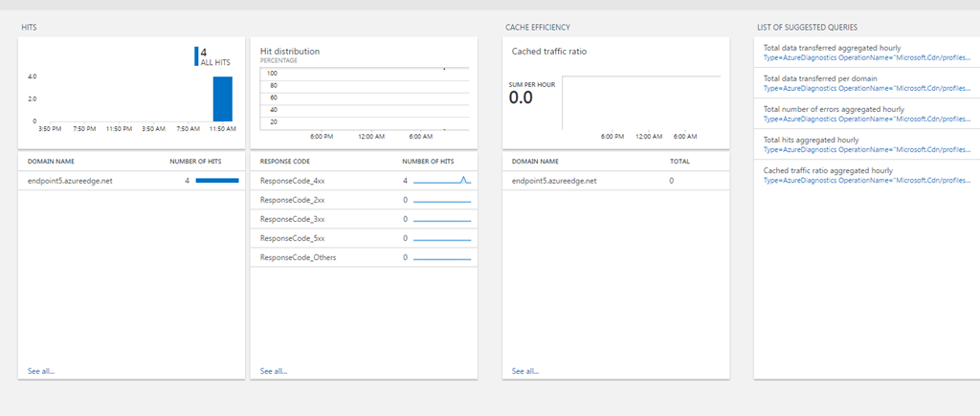
Task: Select endpoint5.azureedge.net under Cache Efficiency
Action: coord(554,181)
